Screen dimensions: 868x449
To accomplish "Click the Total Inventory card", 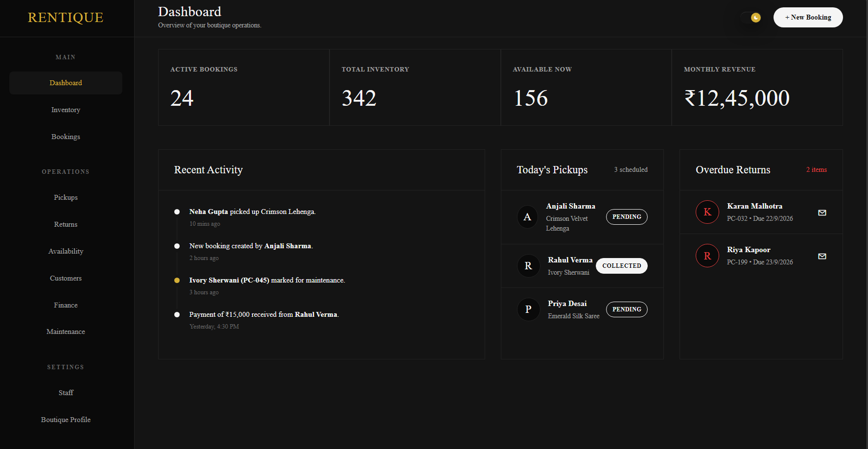I will pos(415,87).
